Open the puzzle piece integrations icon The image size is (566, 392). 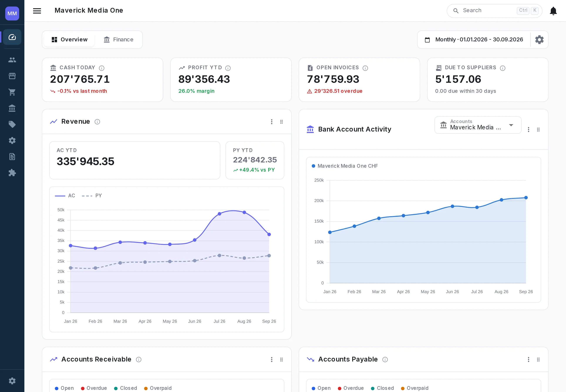(12, 173)
